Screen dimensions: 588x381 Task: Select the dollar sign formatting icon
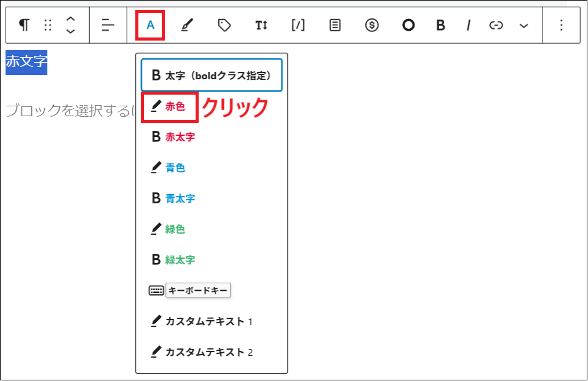click(371, 25)
